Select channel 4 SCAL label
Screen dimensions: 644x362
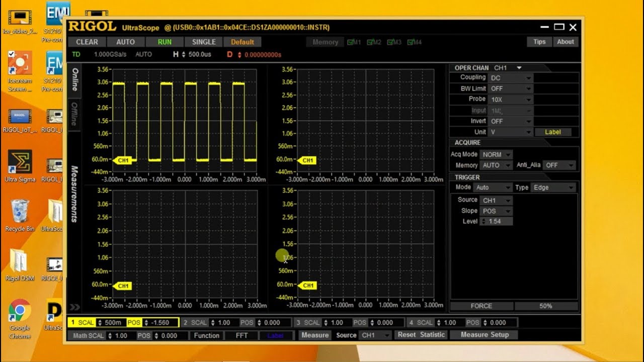tap(425, 323)
